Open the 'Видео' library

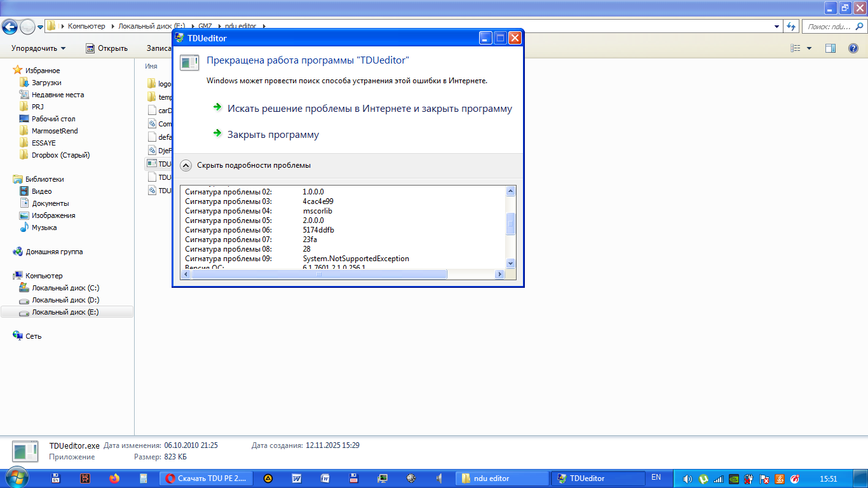click(x=42, y=191)
